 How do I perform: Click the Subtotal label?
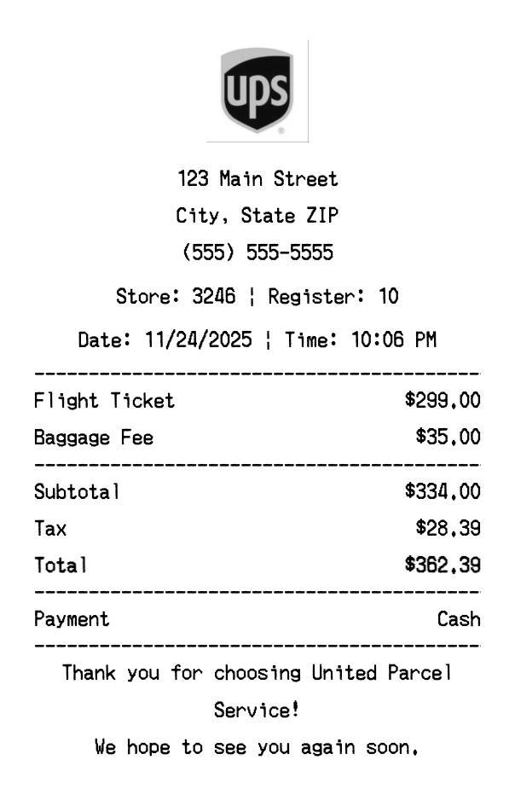(x=77, y=492)
